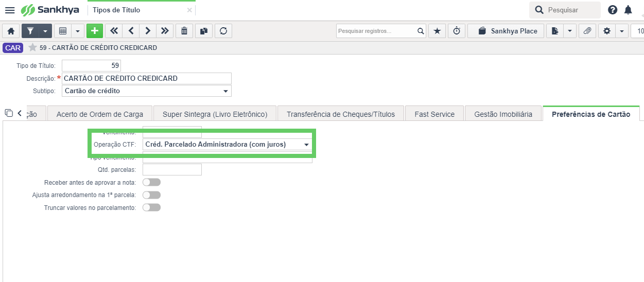Duplicate the record with copy icon
This screenshot has width=644, height=282.
(x=204, y=31)
